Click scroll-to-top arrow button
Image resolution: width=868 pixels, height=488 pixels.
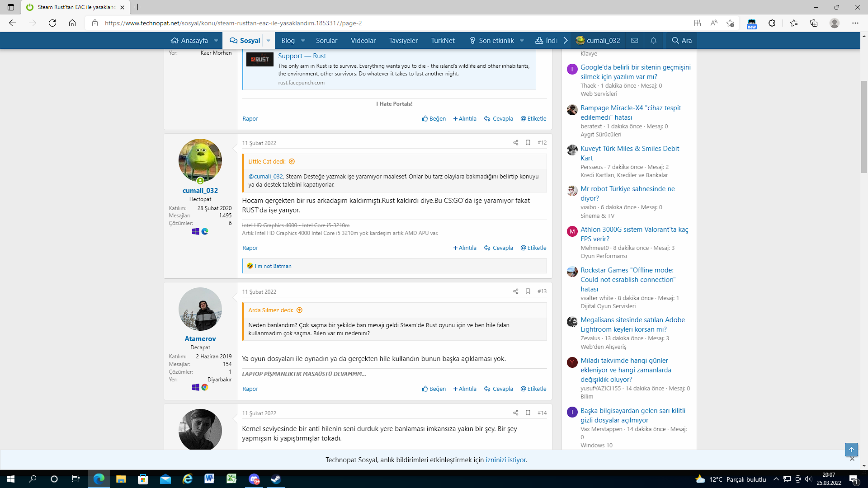[851, 450]
